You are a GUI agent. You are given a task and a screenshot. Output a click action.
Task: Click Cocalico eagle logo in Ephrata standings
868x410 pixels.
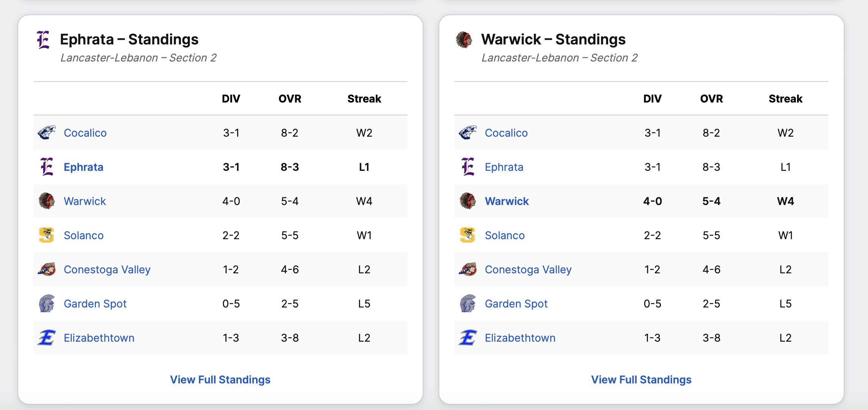47,132
